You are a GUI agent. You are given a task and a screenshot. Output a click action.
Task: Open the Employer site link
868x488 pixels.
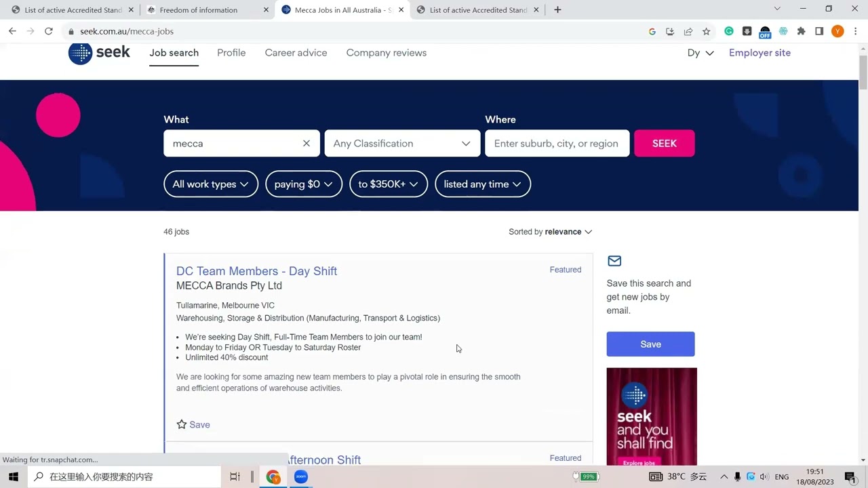(x=759, y=53)
